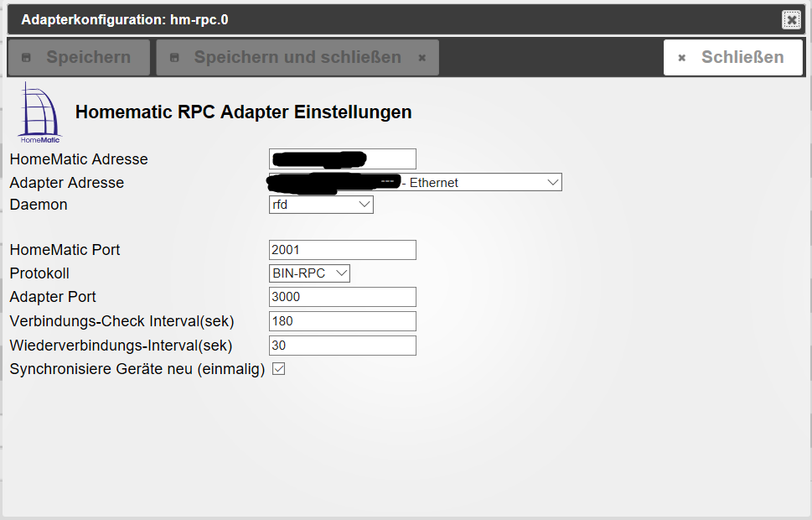This screenshot has width=812, height=520.
Task: Click the heading Homematic RPC Adapter Einstellungen
Action: point(243,112)
